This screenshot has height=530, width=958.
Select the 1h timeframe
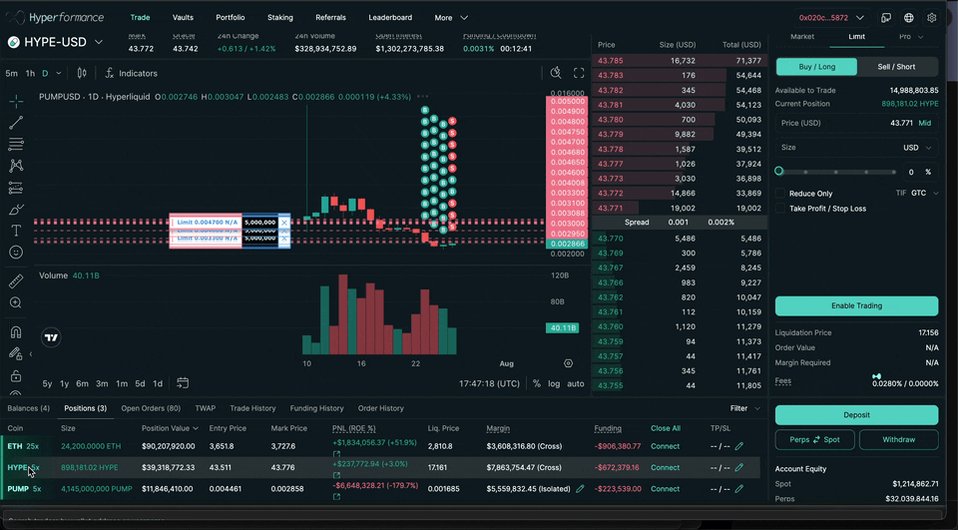click(30, 73)
